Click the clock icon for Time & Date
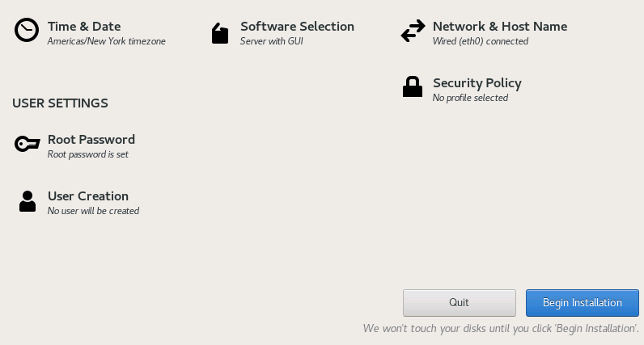Screen dimensions: 644x345 [27, 31]
